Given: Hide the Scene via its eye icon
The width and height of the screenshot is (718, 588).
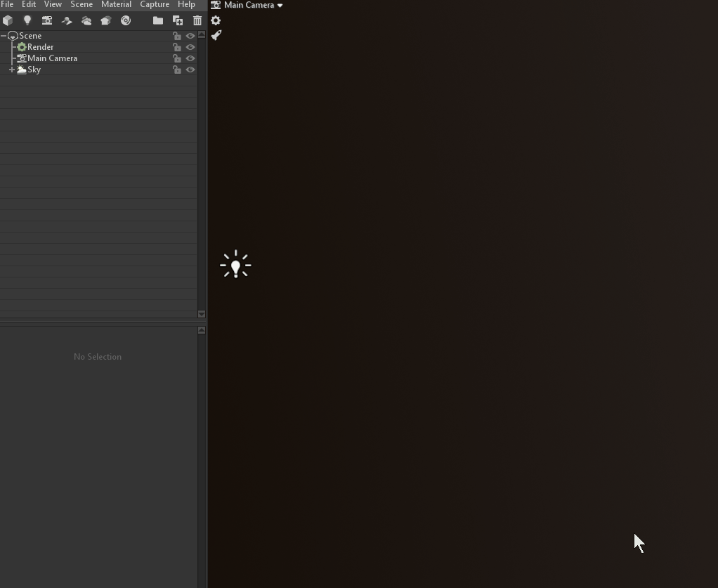Looking at the screenshot, I should pos(190,36).
